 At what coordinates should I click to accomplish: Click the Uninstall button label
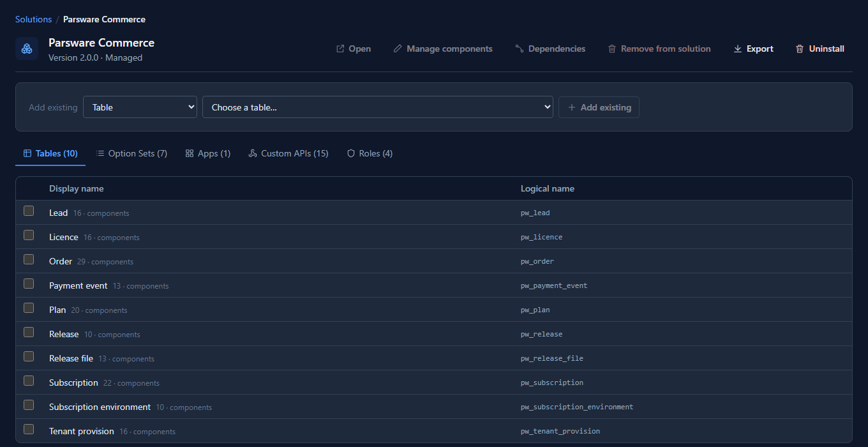click(827, 49)
